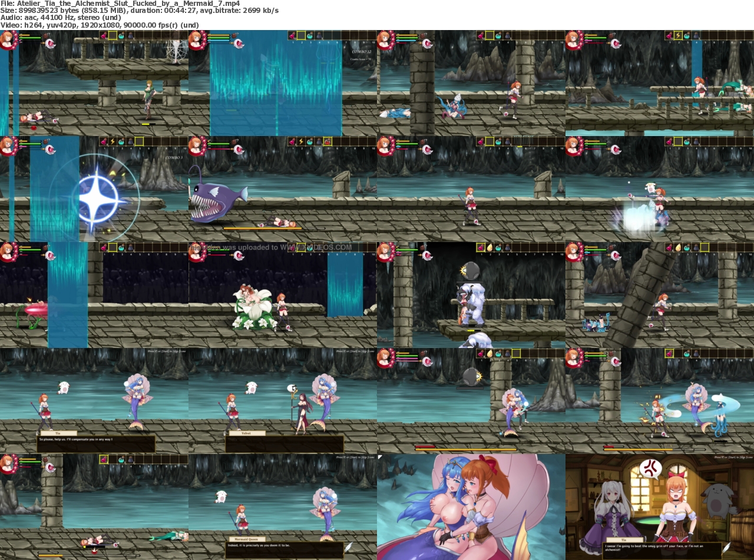Click the text 'Video: h264, yuv420p, 1920x1080'
The width and height of the screenshot is (754, 560).
coord(61,25)
